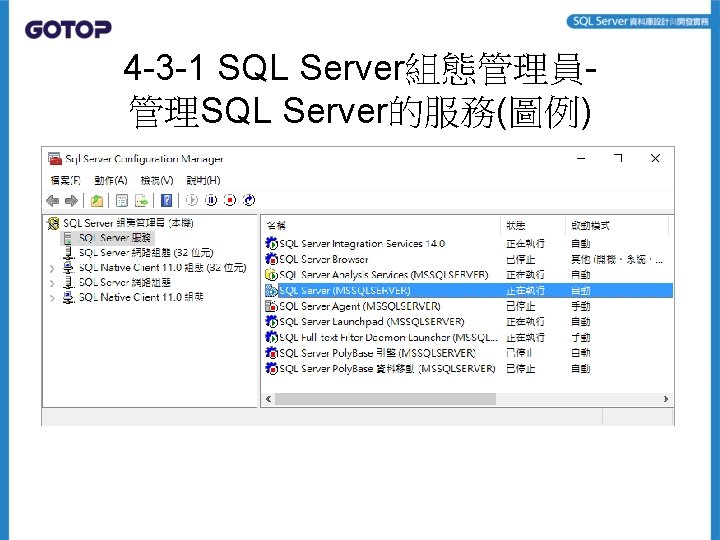Click the SQL Server Launchpad service icon
This screenshot has height=540, width=720.
click(271, 321)
